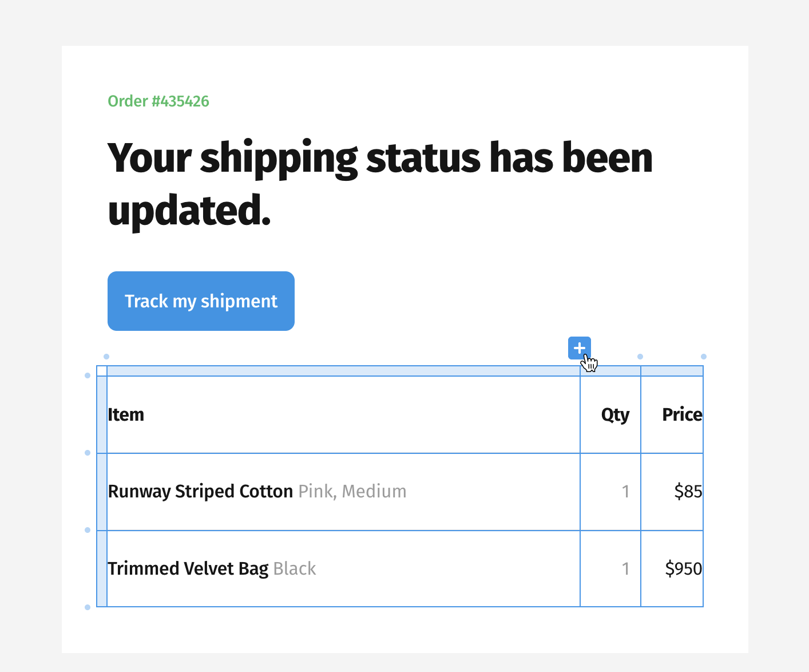Viewport: 809px width, 672px height.
Task: Select the Qty header cell
Action: click(x=610, y=414)
